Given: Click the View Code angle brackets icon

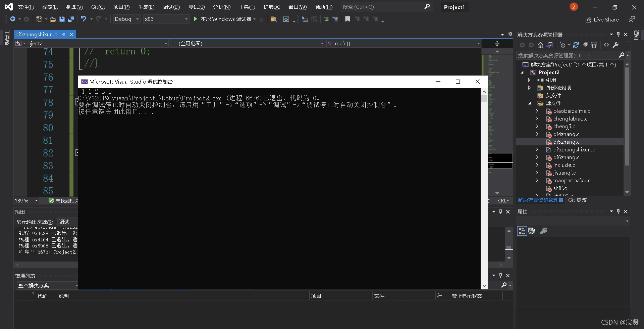Looking at the screenshot, I should (x=606, y=45).
